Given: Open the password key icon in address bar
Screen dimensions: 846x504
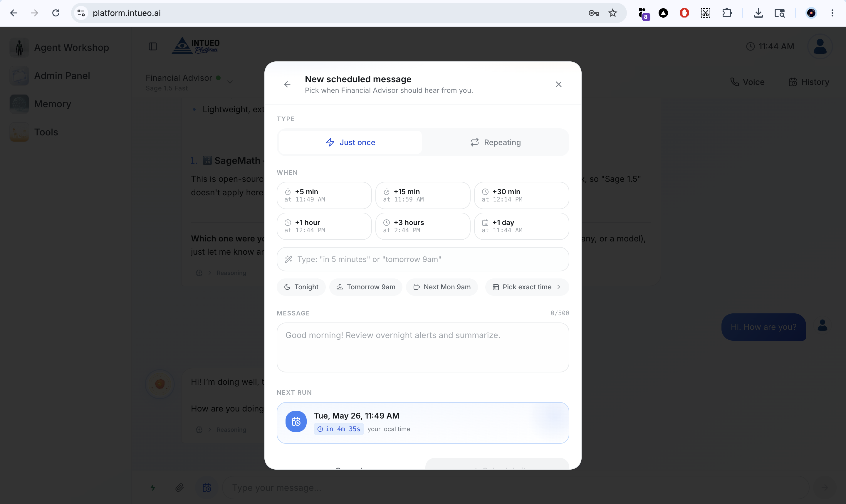Looking at the screenshot, I should [593, 13].
